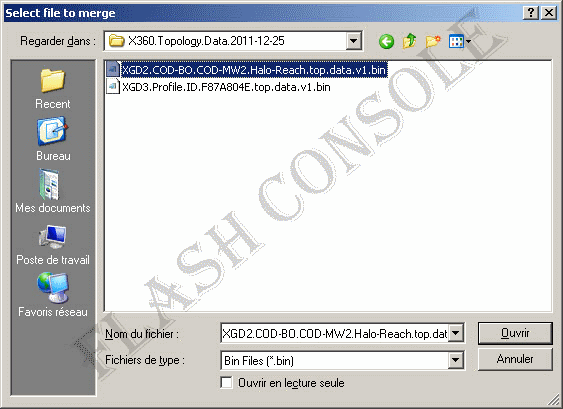This screenshot has width=563, height=409.
Task: Click into the Nom du fichier field
Action: [335, 334]
